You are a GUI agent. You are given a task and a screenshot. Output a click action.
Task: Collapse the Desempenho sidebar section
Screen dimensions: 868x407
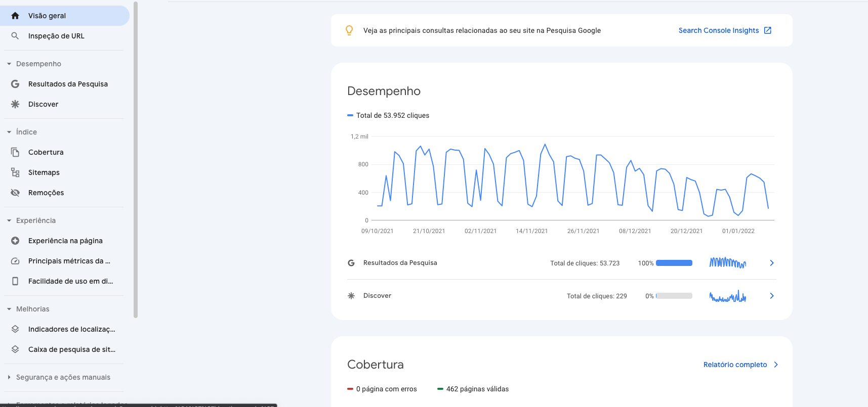(x=9, y=64)
